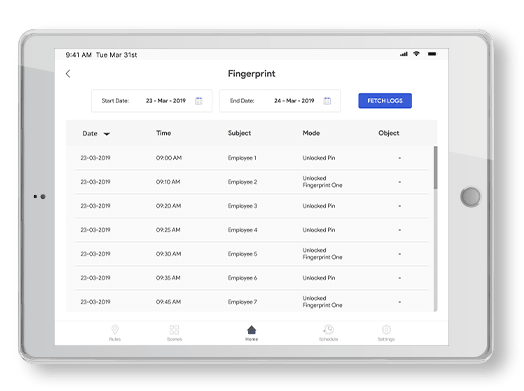Open the Rules tab icon

(115, 330)
